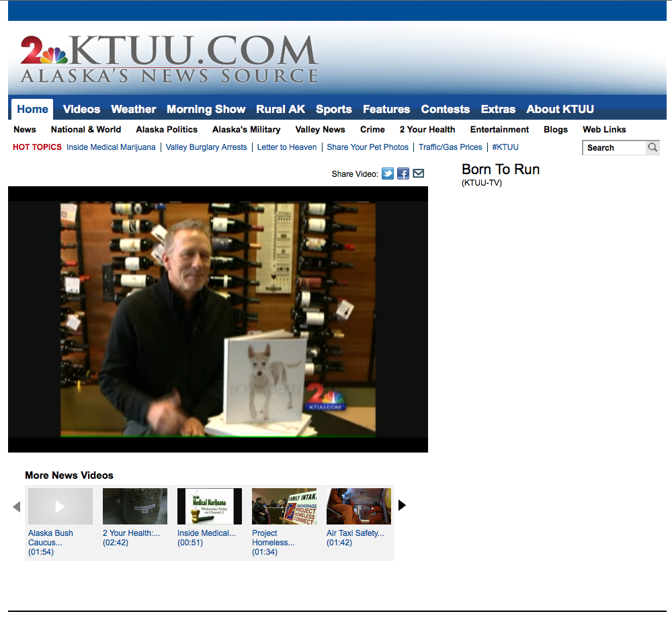
Task: Open the News subsection link
Action: 25,130
